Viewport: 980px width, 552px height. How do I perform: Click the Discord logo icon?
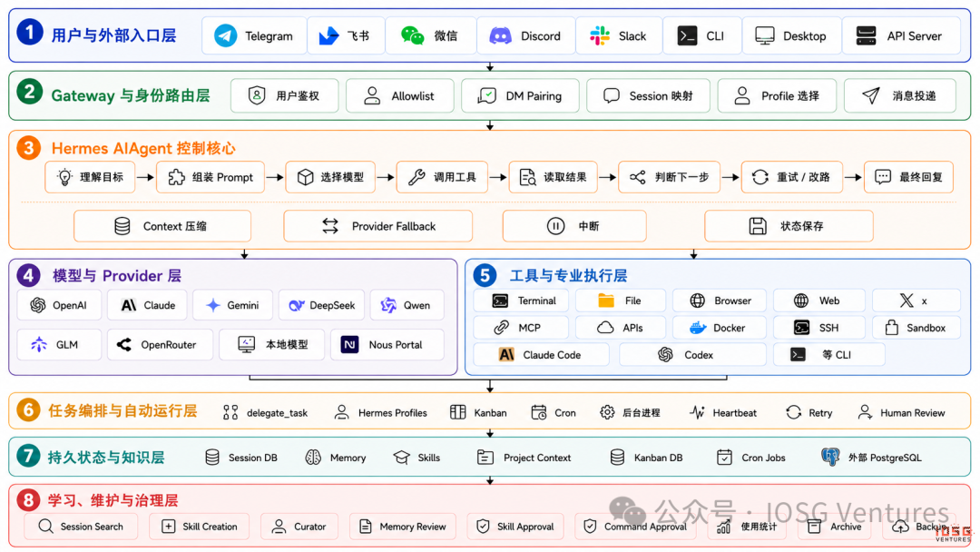point(500,35)
